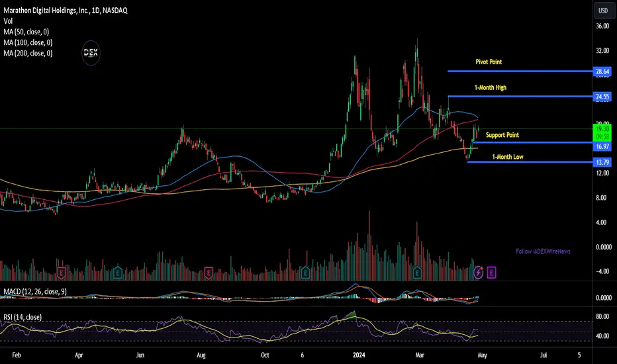Select the RSI (14, close) legend

click(x=23, y=317)
